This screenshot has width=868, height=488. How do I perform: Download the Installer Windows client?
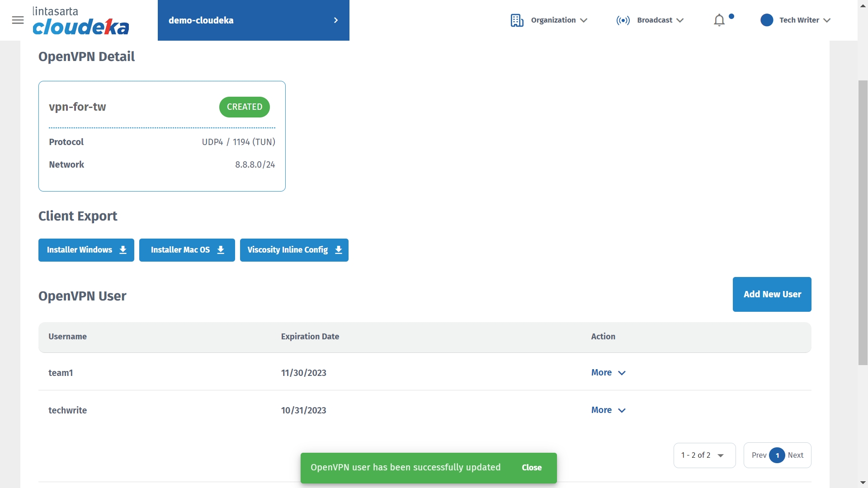coord(86,250)
